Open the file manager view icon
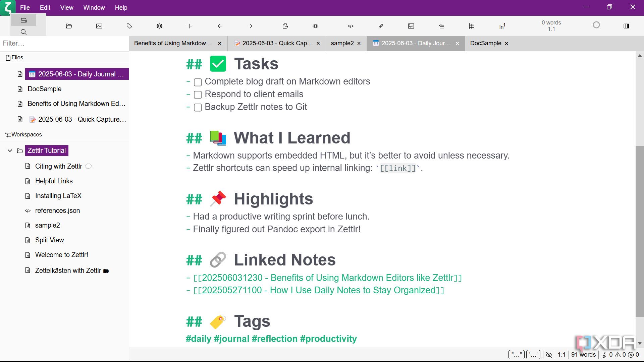The width and height of the screenshot is (644, 362). [x=23, y=20]
